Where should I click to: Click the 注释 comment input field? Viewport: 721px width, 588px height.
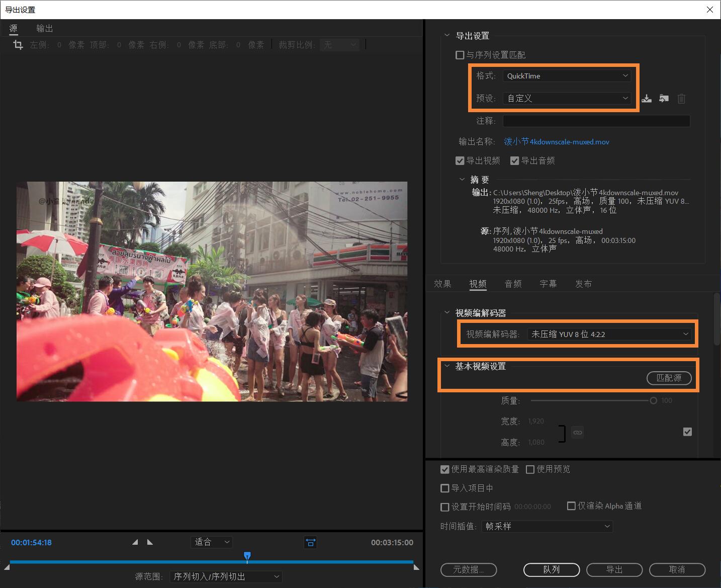(x=596, y=121)
